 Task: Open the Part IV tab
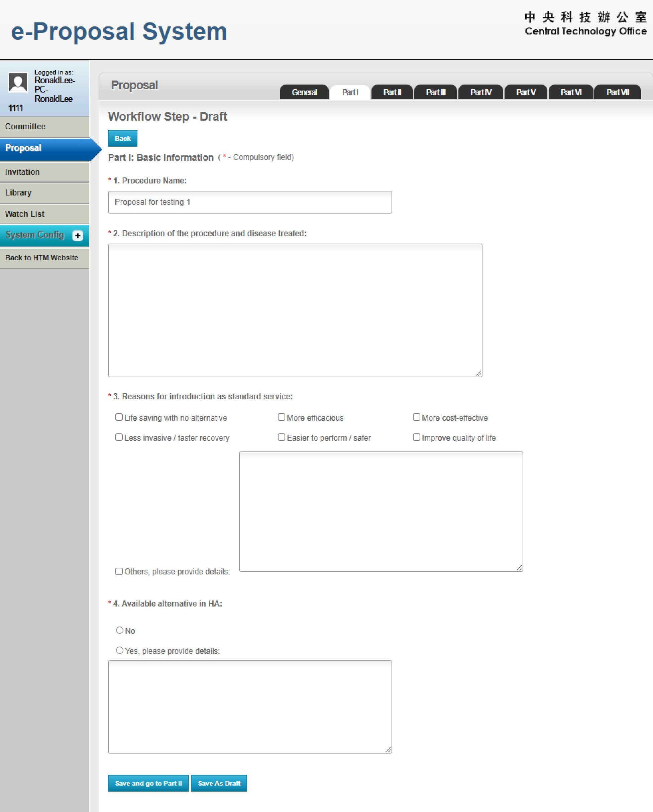[x=481, y=92]
